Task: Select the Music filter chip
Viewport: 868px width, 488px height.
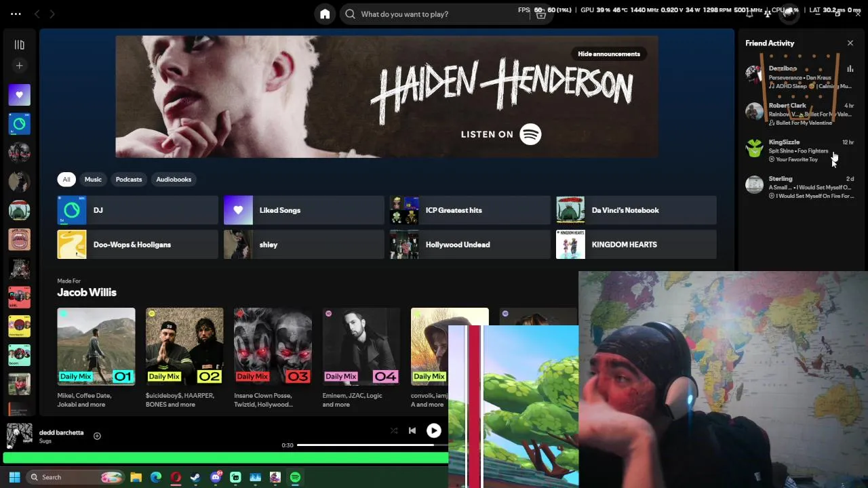Action: (x=93, y=180)
